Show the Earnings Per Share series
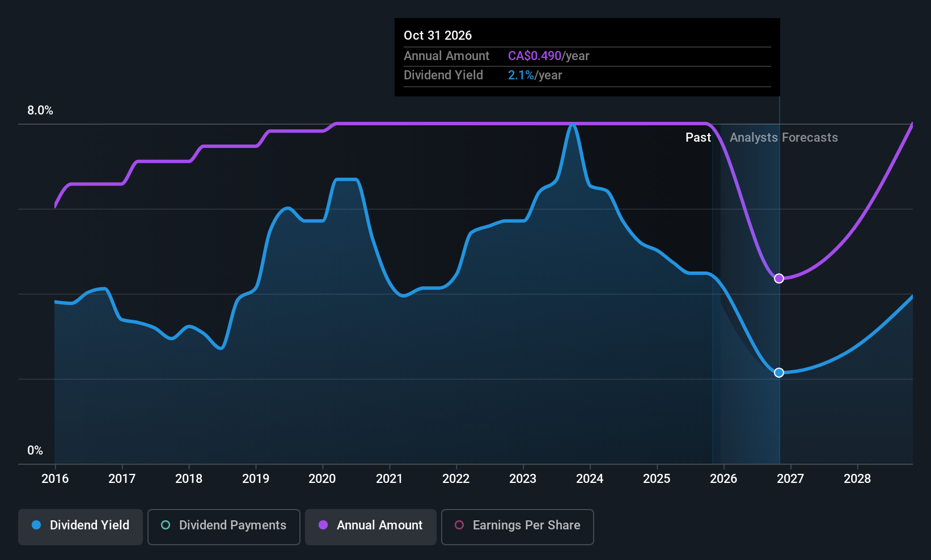931x560 pixels. [517, 527]
